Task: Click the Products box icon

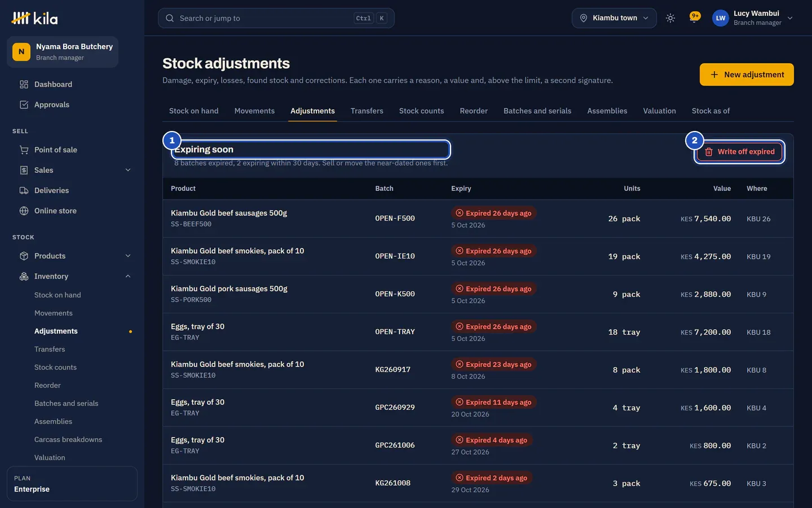Action: (x=24, y=256)
